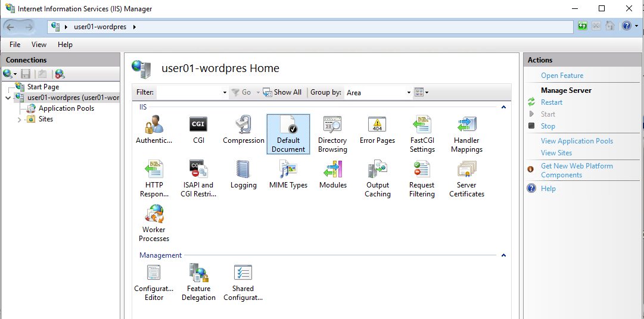Click the Help link in Actions pane

point(548,189)
